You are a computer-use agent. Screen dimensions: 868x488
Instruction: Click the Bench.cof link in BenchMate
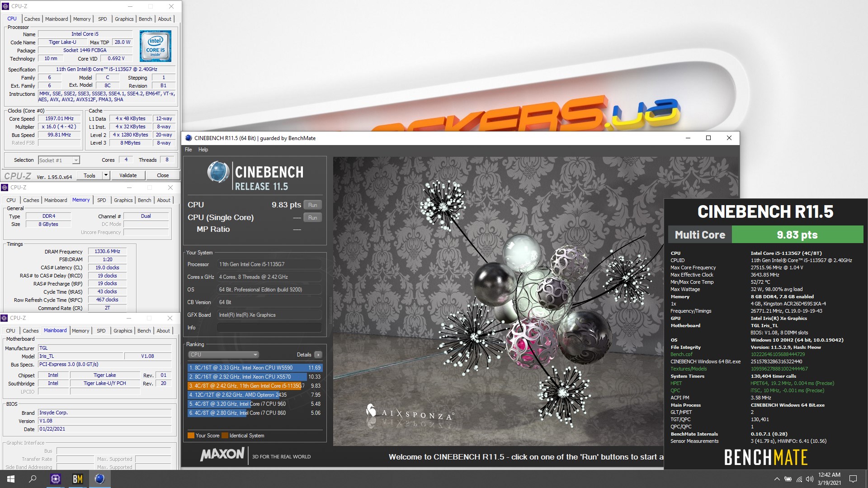681,354
